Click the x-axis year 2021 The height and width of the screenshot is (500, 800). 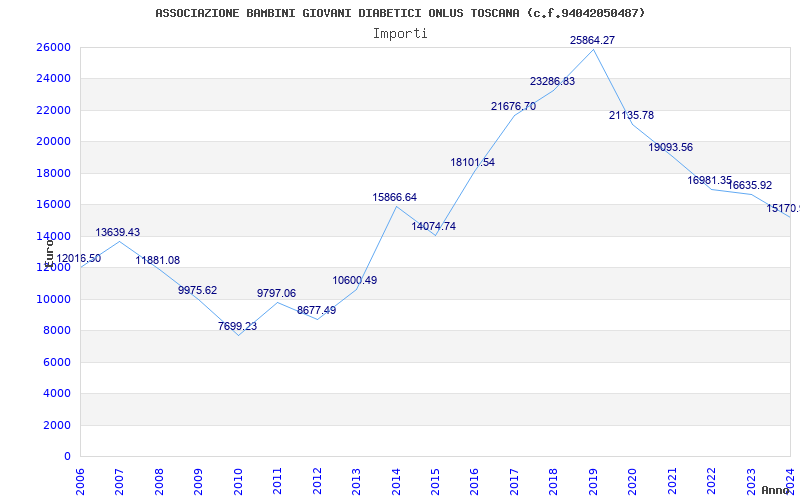click(672, 481)
